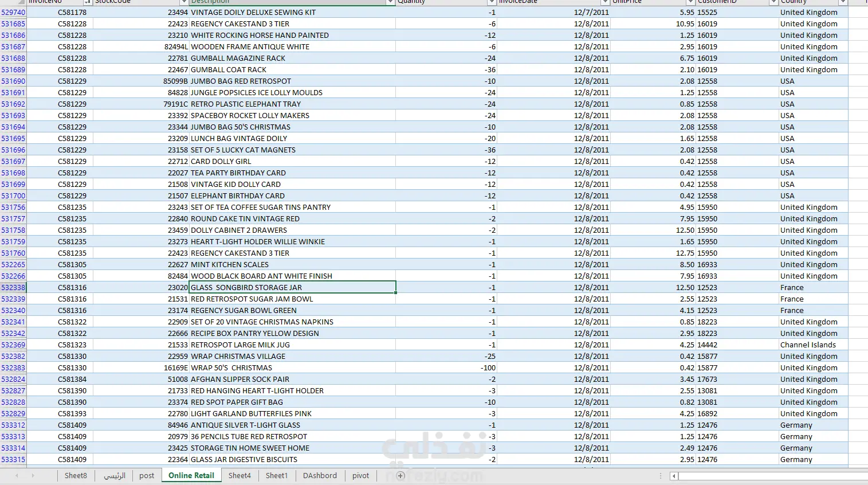
Task: Select cell LUNCH BAG VINTAGE DOILY
Action: point(292,138)
